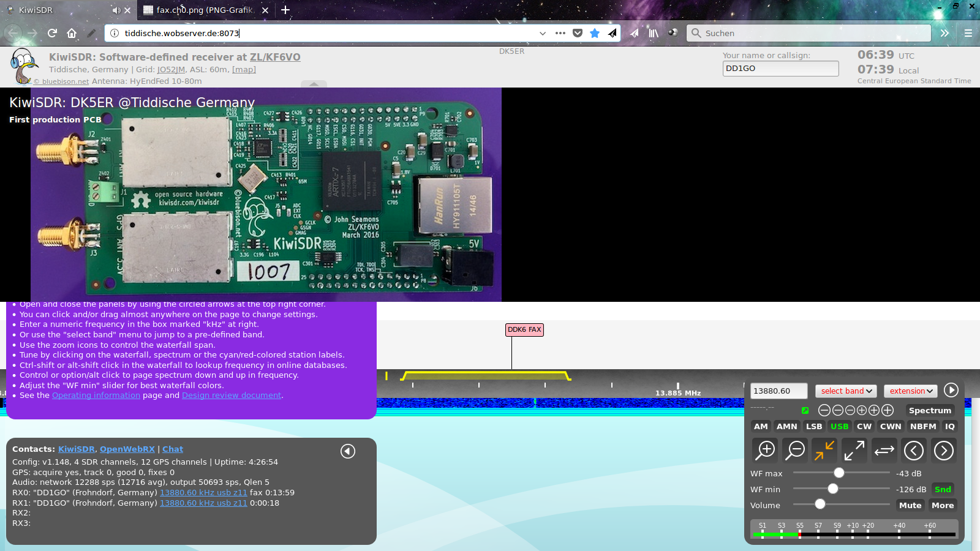
Task: Open the page actions three-dots menu
Action: click(x=560, y=33)
